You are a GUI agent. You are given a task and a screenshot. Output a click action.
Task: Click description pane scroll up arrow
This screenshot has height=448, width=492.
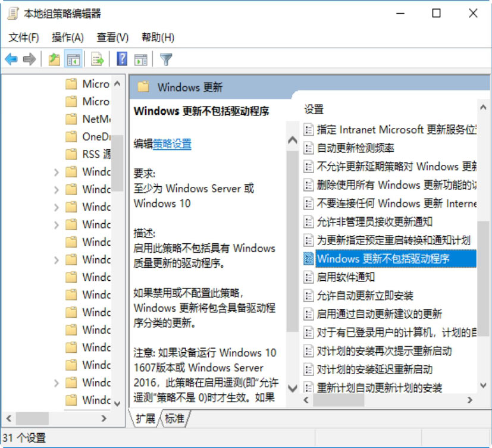coord(293,140)
